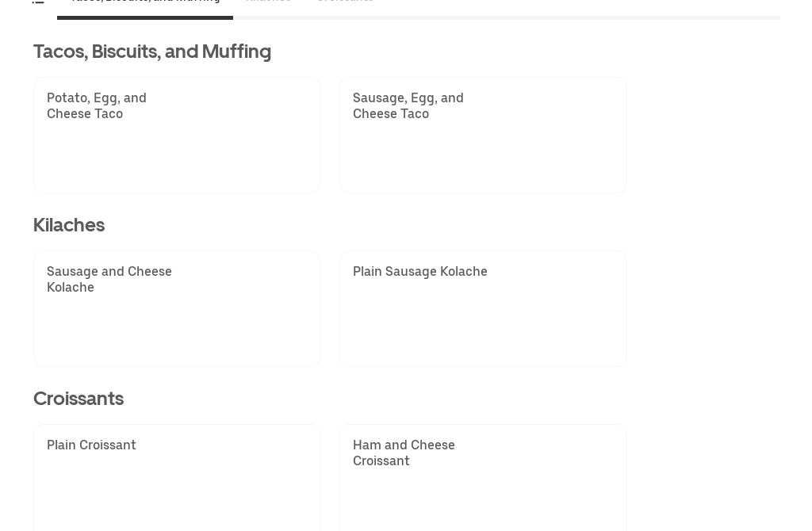Switch to the Croissants tab

tap(345, 3)
